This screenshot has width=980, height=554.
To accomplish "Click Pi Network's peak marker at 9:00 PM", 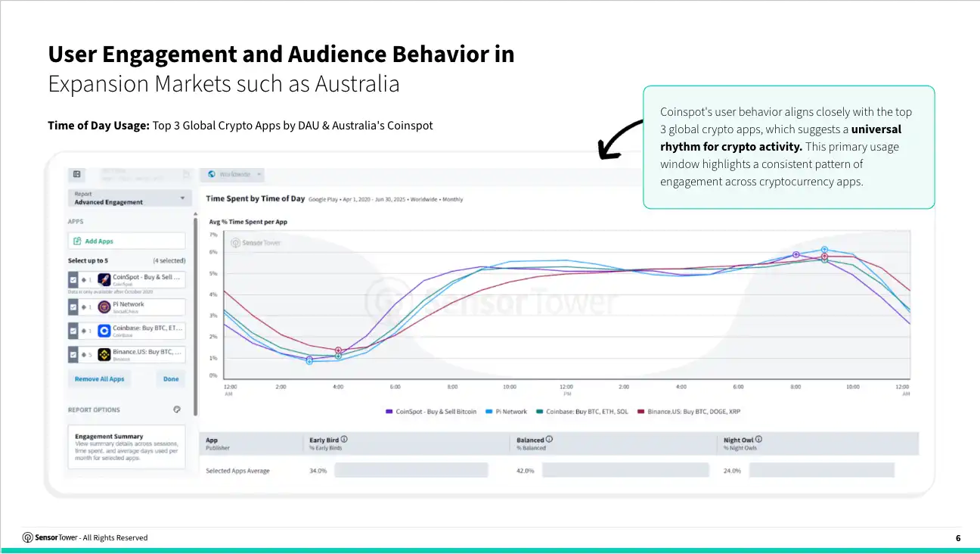I will (x=824, y=250).
